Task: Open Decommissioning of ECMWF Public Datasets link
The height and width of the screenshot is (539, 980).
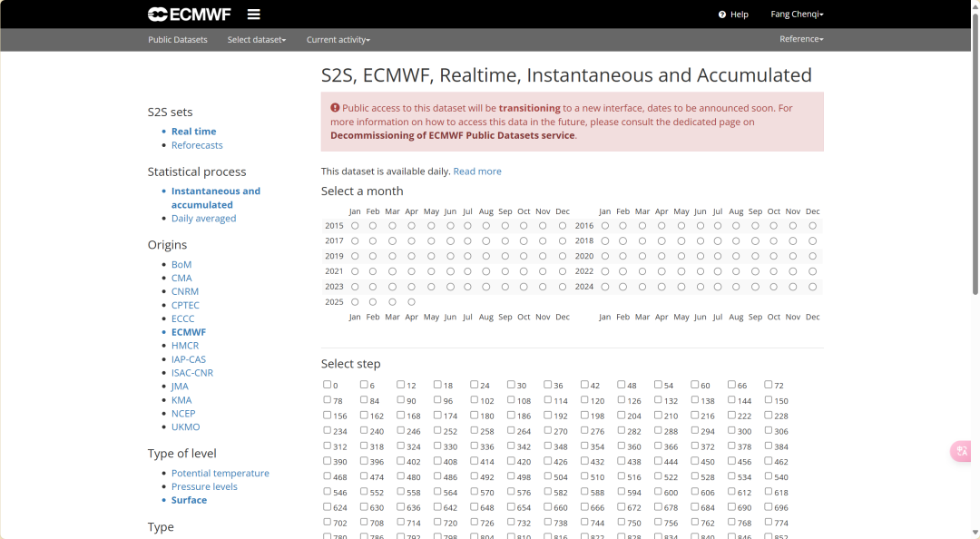Action: coord(453,135)
